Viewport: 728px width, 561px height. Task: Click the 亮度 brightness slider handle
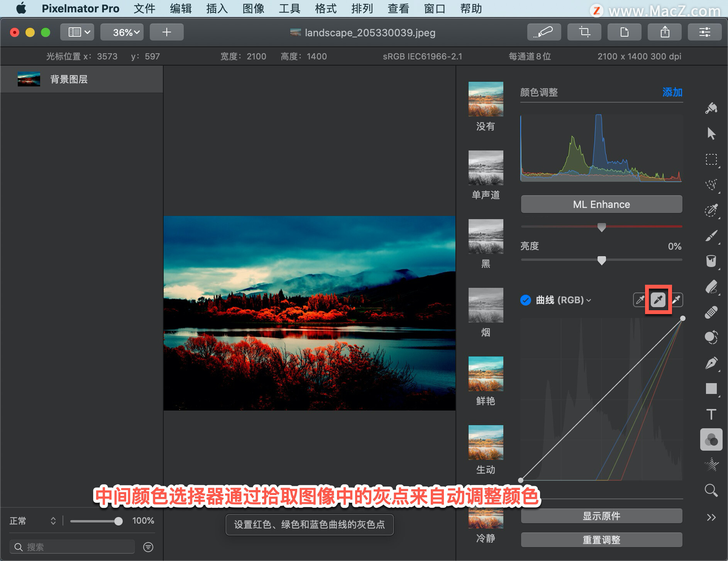click(x=601, y=260)
